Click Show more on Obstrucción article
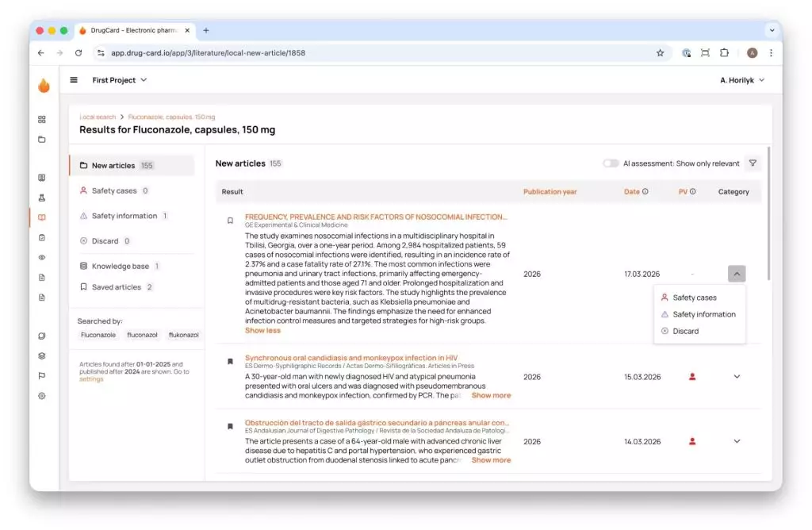Viewport: 812px width, 530px height. click(491, 460)
